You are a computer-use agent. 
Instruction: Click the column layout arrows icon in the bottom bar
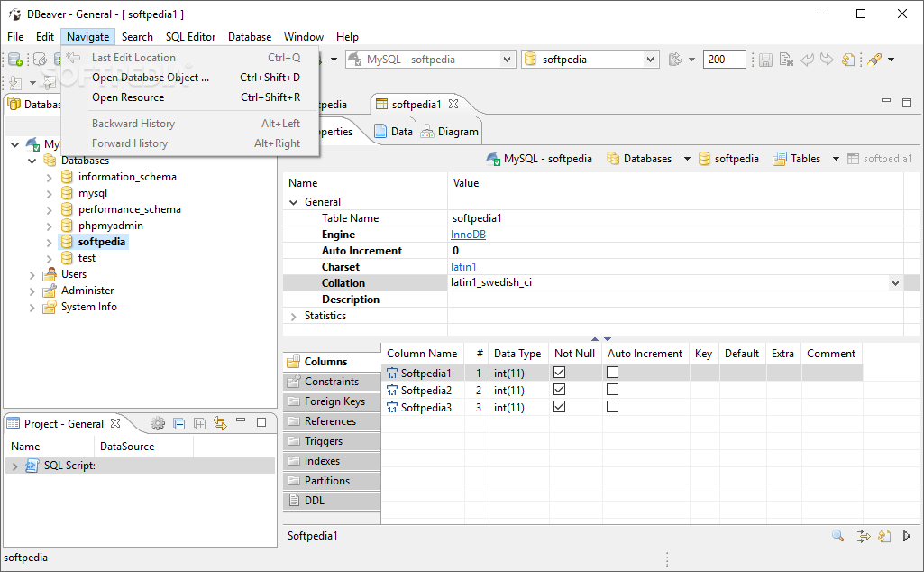(864, 535)
